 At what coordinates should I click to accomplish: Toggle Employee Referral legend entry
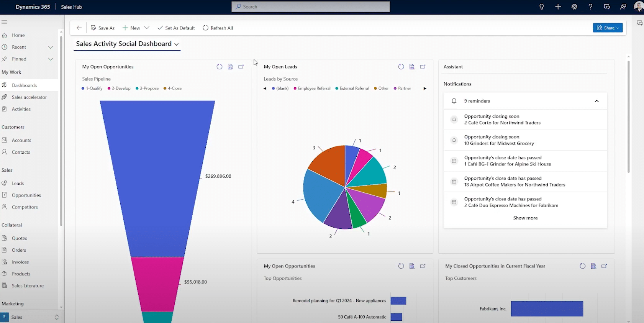pos(312,89)
